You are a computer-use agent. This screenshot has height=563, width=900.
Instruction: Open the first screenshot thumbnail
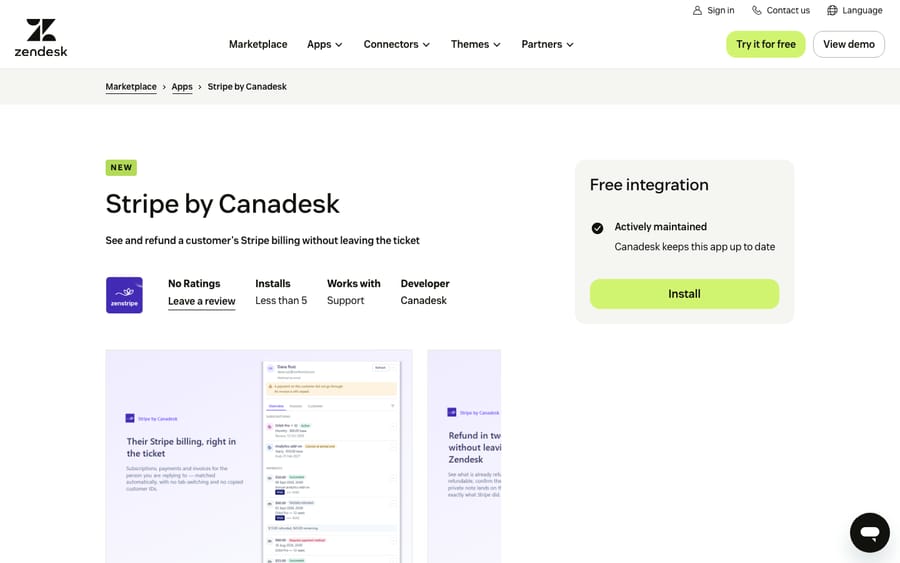click(259, 456)
